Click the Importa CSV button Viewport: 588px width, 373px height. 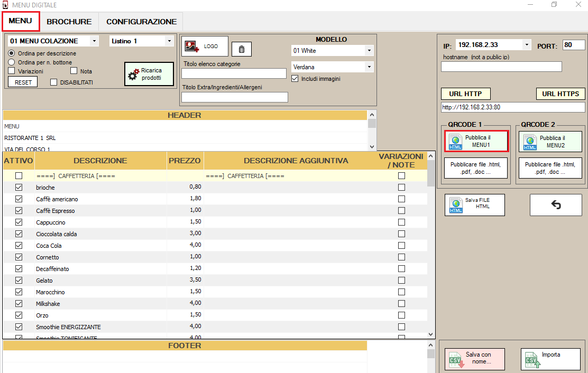[x=550, y=359]
